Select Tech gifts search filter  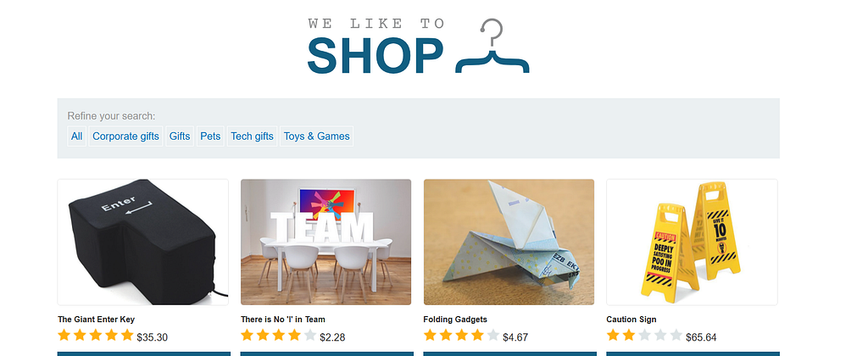coord(252,136)
